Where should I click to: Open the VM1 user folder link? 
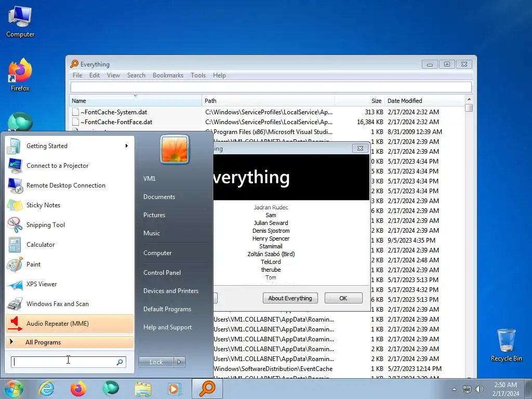(149, 179)
